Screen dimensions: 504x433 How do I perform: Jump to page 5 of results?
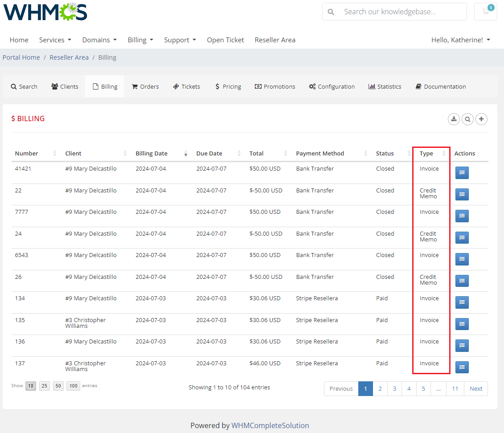coord(423,388)
